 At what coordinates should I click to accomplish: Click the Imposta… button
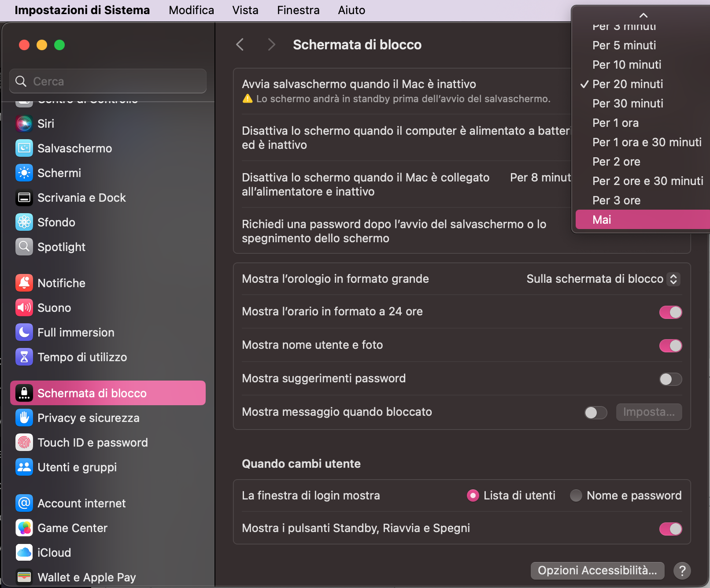tap(649, 412)
